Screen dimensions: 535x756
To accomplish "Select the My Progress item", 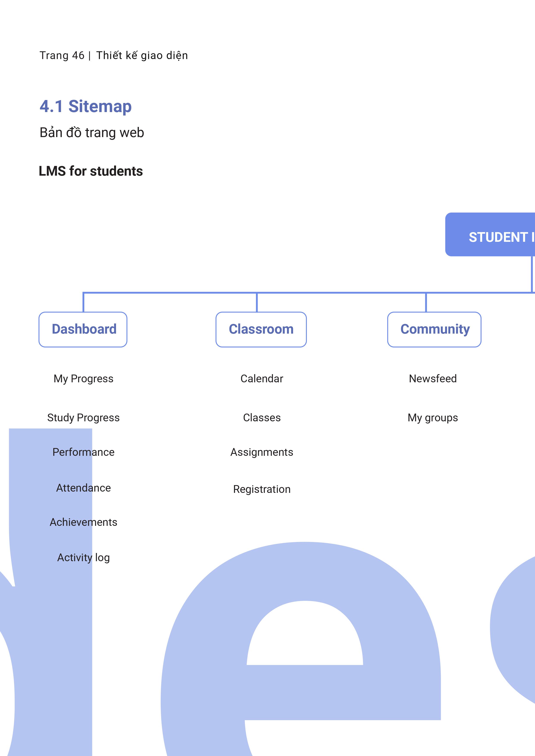I will tap(83, 379).
